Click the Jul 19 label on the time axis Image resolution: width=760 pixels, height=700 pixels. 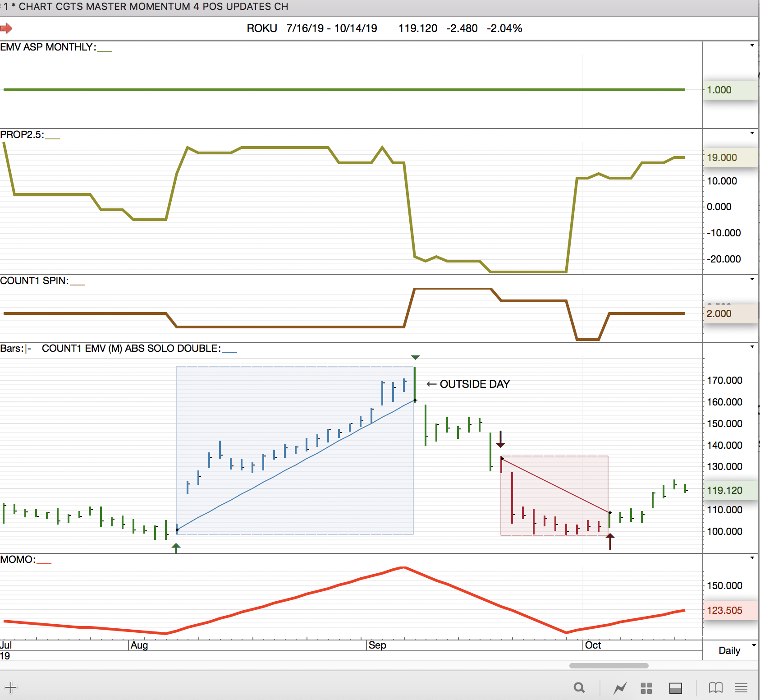point(6,650)
